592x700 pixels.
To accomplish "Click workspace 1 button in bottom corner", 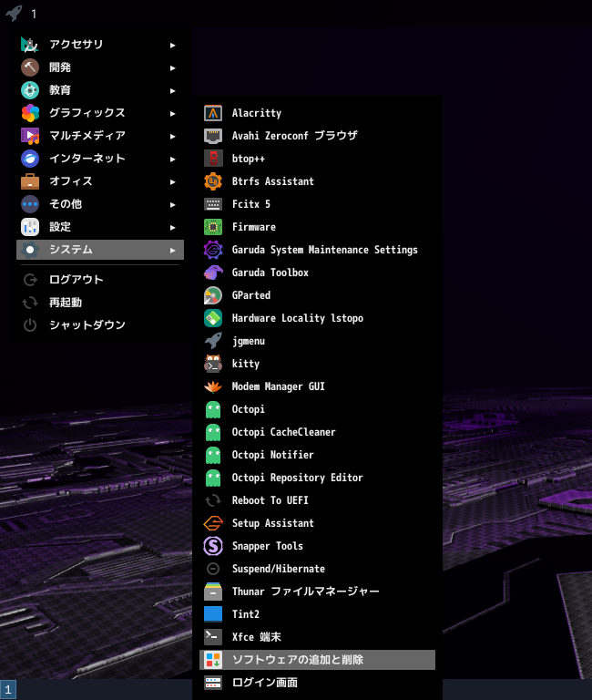I will coord(8,690).
